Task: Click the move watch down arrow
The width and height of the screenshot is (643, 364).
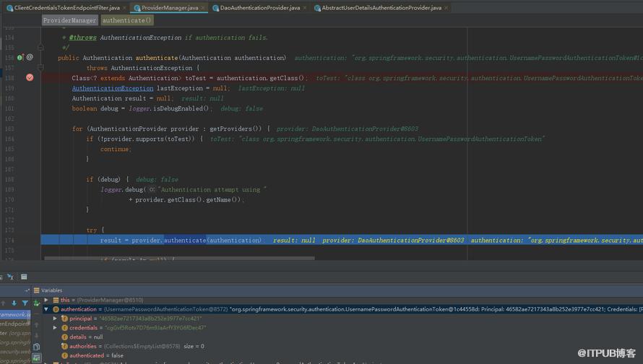Action: point(37,336)
